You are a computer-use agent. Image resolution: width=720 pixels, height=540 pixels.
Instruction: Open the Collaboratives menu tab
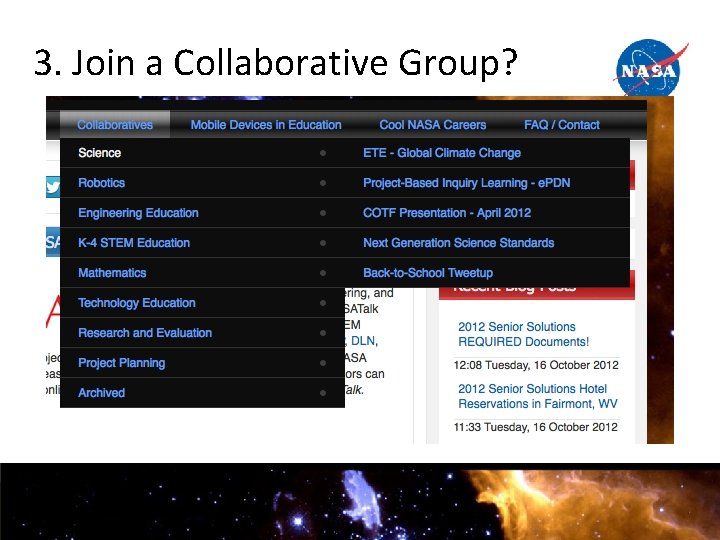115,124
